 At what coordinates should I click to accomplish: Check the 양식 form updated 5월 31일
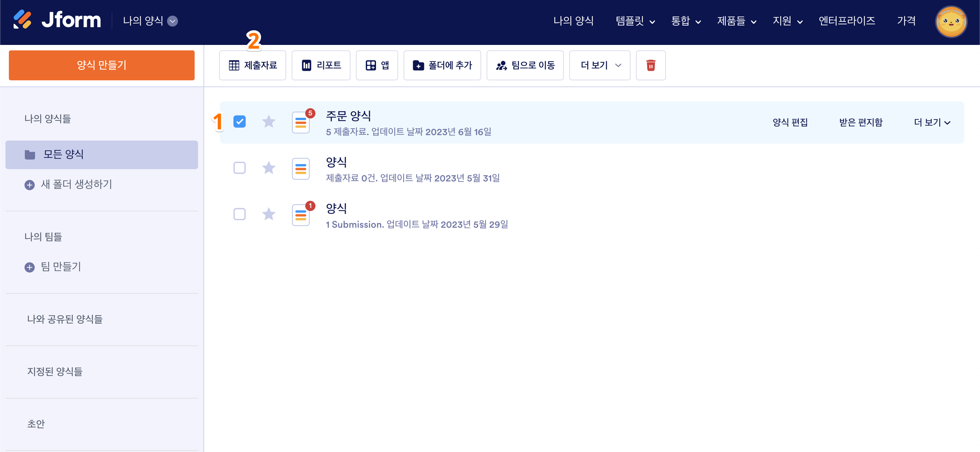[x=239, y=168]
